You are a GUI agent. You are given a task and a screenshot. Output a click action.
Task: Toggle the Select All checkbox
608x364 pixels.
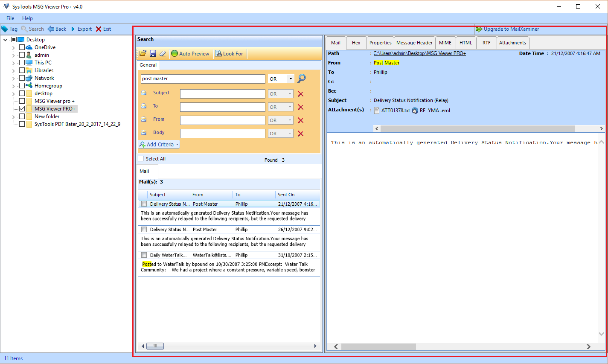point(141,159)
